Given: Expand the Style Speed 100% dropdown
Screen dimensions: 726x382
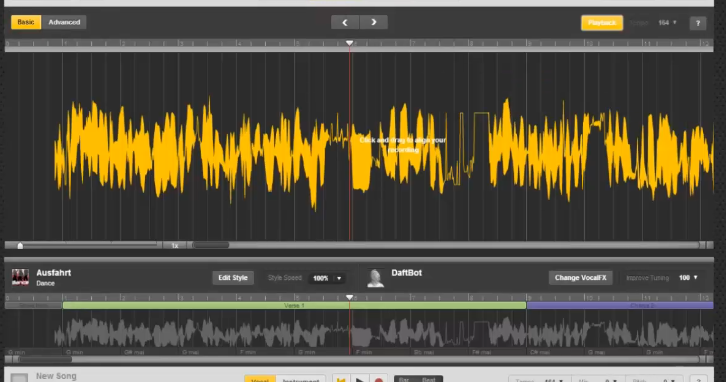Looking at the screenshot, I should click(x=327, y=278).
